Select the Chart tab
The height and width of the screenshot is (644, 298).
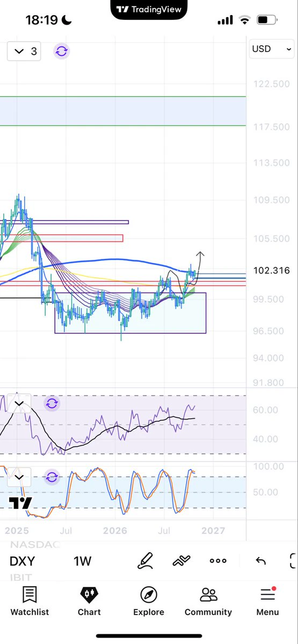click(x=89, y=601)
